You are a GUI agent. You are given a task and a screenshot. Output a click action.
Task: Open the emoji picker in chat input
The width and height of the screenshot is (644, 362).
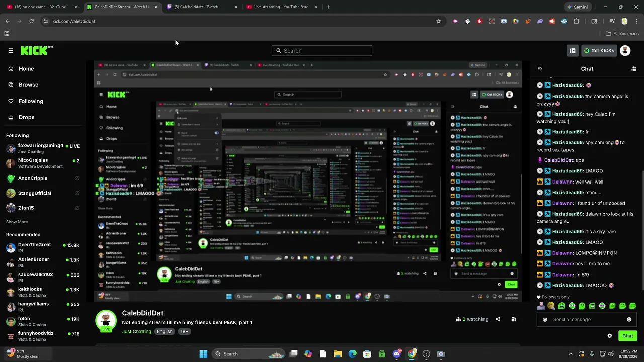pos(629,320)
